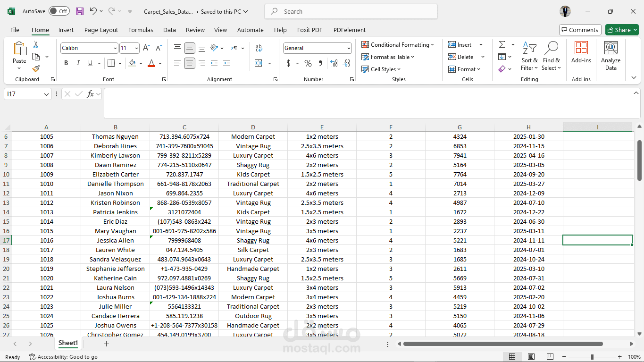Increase font size with larger A icon
Screen dimensions: 644x362
point(146,48)
